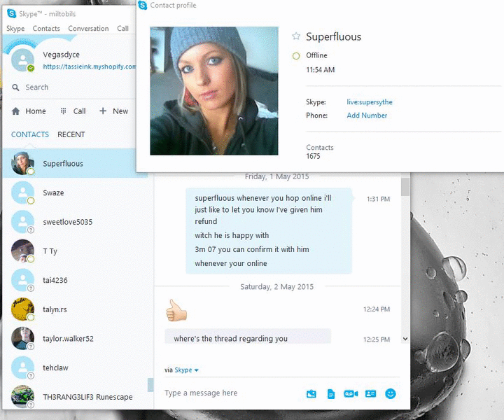This screenshot has width=504, height=420.
Task: Click the 'whenever your online' message
Action: pos(231,263)
